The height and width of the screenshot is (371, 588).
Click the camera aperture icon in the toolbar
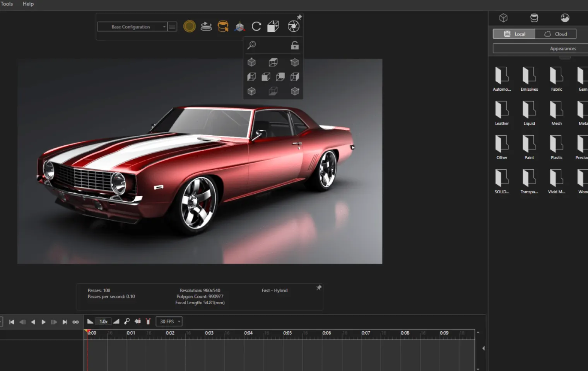tap(294, 26)
